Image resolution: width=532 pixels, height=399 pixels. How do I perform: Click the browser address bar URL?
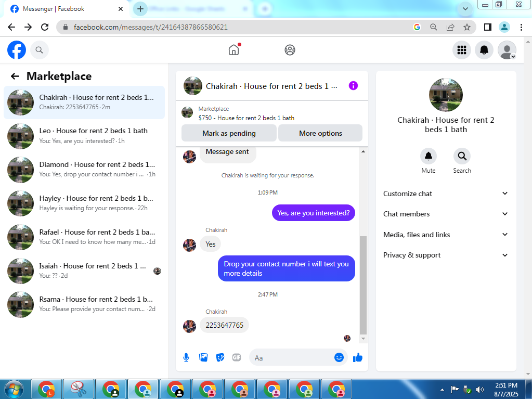click(151, 27)
